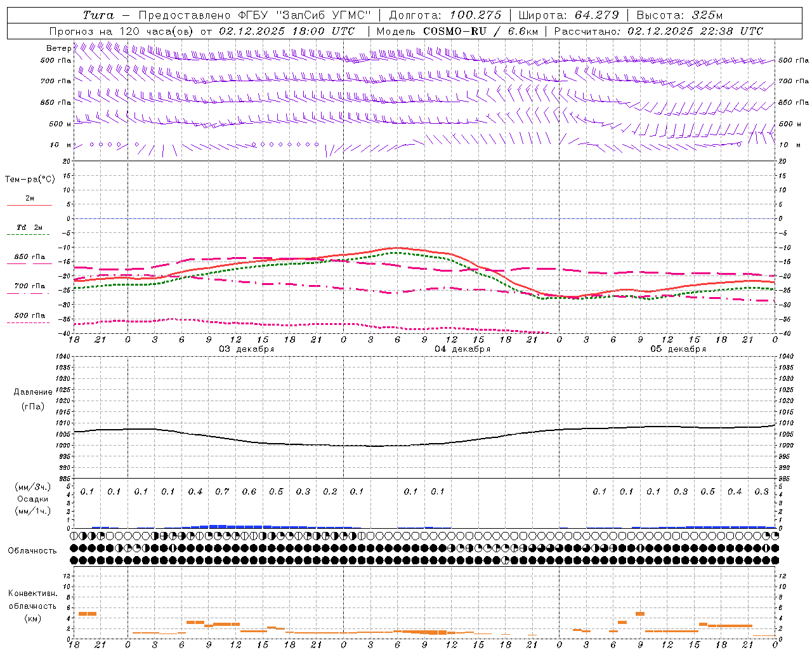Click the "Долгота: 100.275" header field
Screen dimensions: 812x650
[445, 15]
